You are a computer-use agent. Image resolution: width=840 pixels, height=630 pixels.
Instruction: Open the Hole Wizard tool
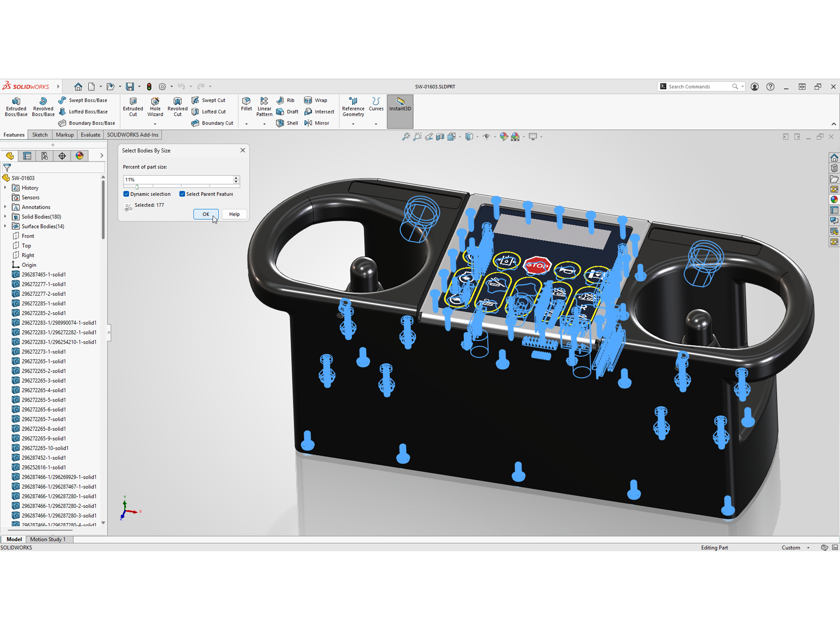[x=155, y=107]
